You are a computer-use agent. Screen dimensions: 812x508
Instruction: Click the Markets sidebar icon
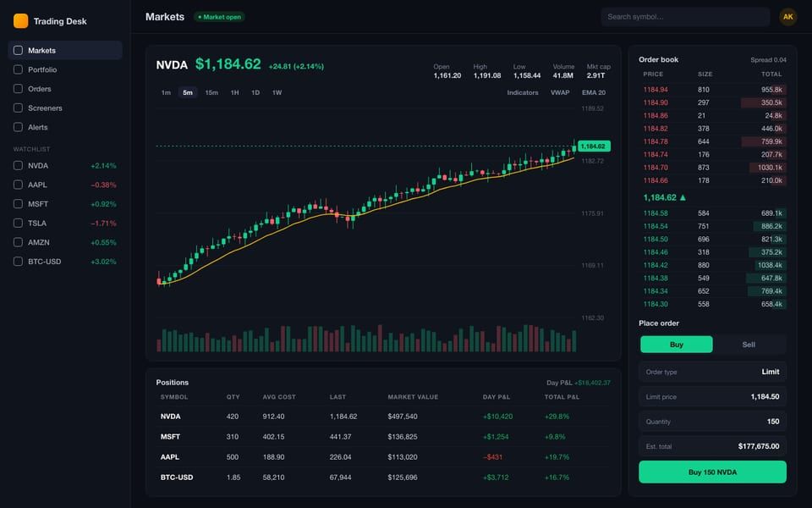tap(18, 50)
